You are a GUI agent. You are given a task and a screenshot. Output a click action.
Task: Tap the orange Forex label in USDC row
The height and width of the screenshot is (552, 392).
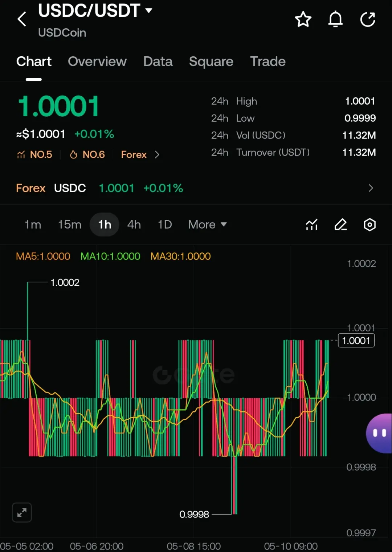pos(31,188)
